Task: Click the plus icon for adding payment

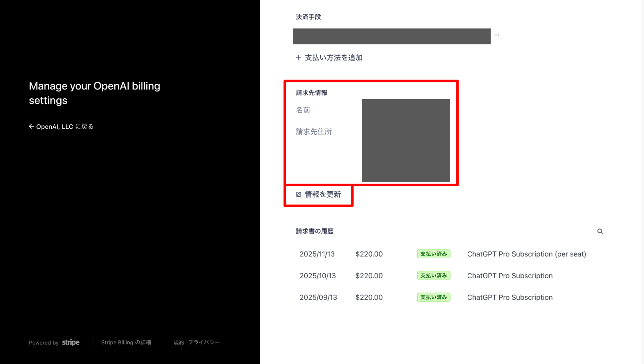Action: point(298,58)
